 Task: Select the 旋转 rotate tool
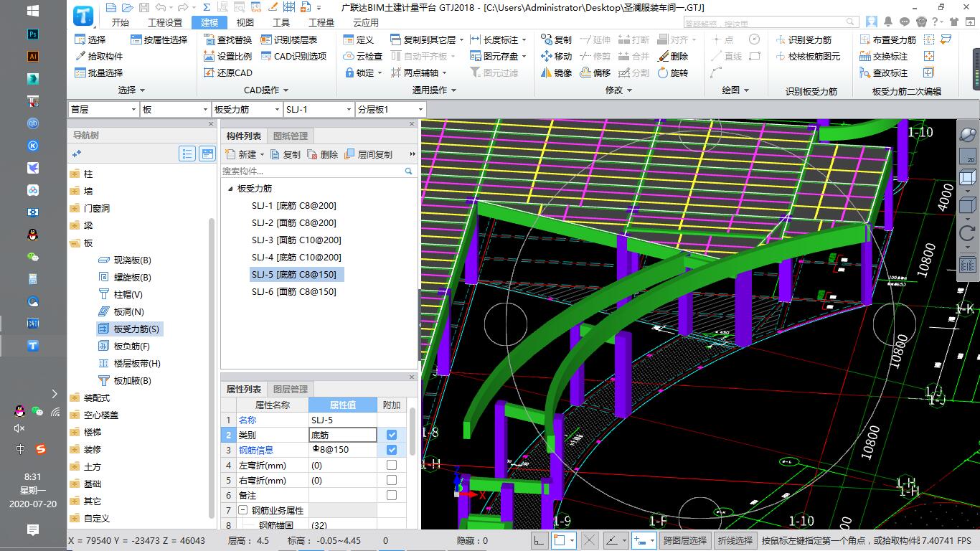pos(672,72)
